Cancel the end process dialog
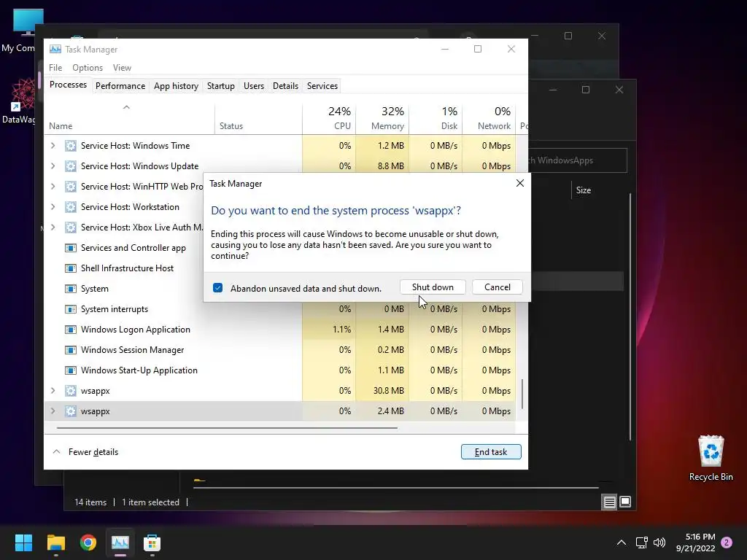The image size is (747, 560). tap(498, 287)
